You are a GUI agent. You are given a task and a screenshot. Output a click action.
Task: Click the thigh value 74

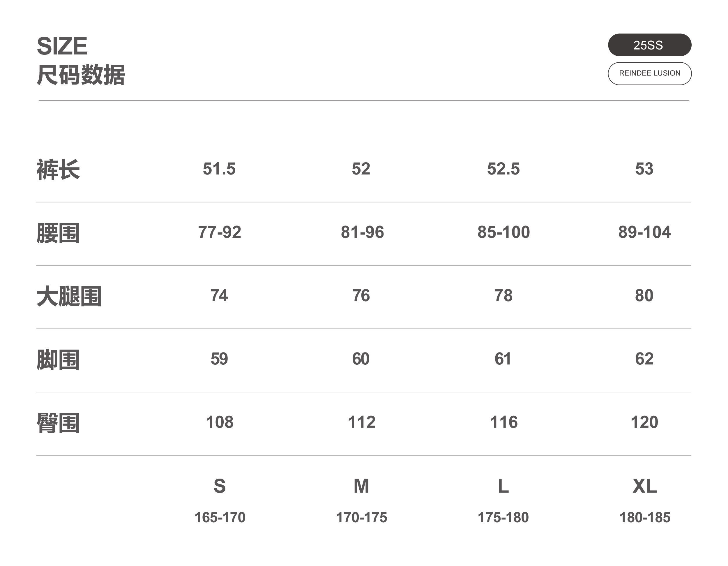point(219,295)
